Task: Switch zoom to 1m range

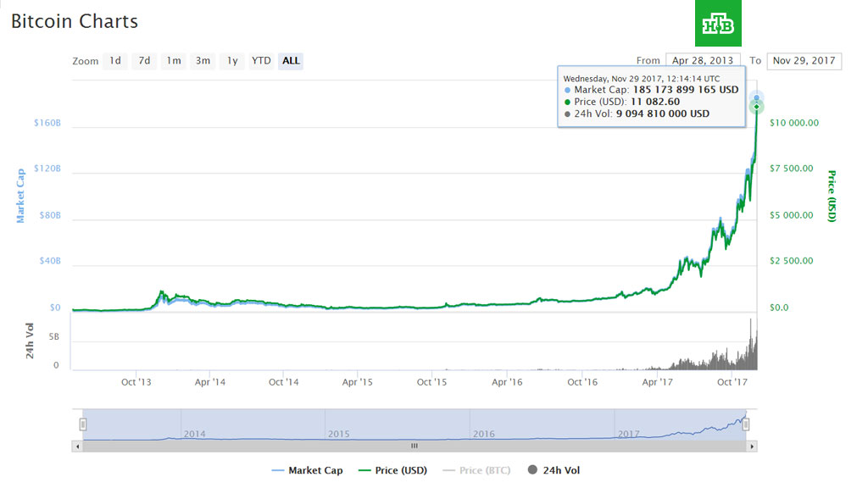Action: [174, 61]
